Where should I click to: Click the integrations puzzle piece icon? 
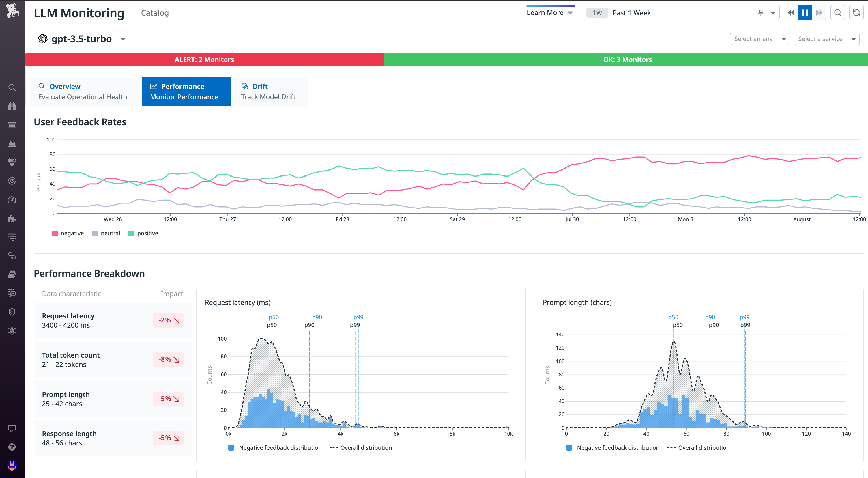tap(12, 219)
